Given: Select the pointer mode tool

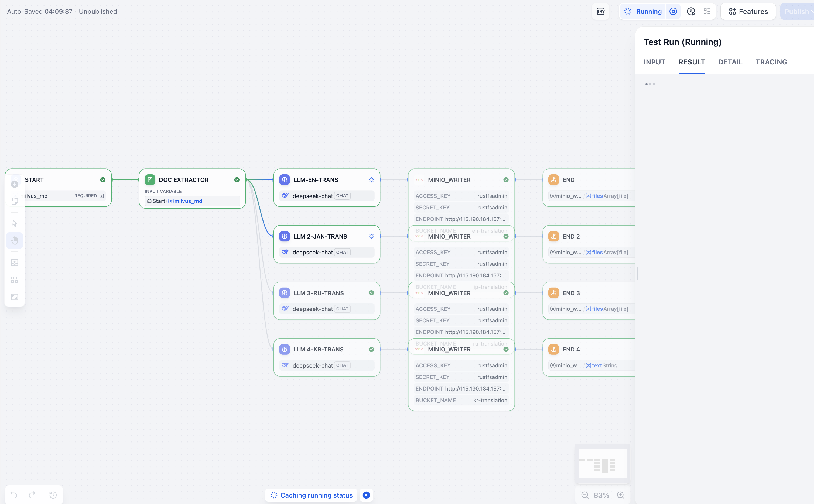Looking at the screenshot, I should (14, 223).
